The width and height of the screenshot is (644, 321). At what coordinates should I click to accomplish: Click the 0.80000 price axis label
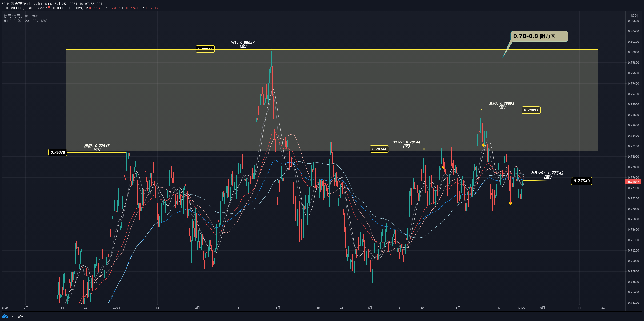[633, 52]
